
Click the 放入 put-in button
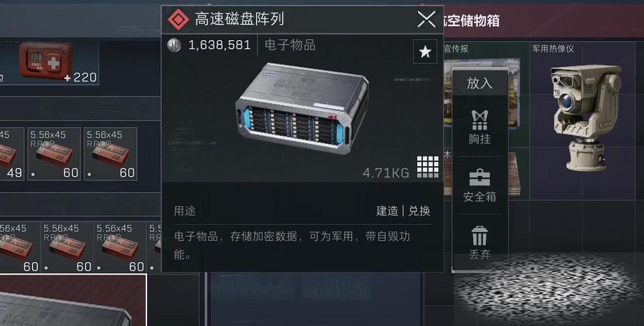(479, 83)
